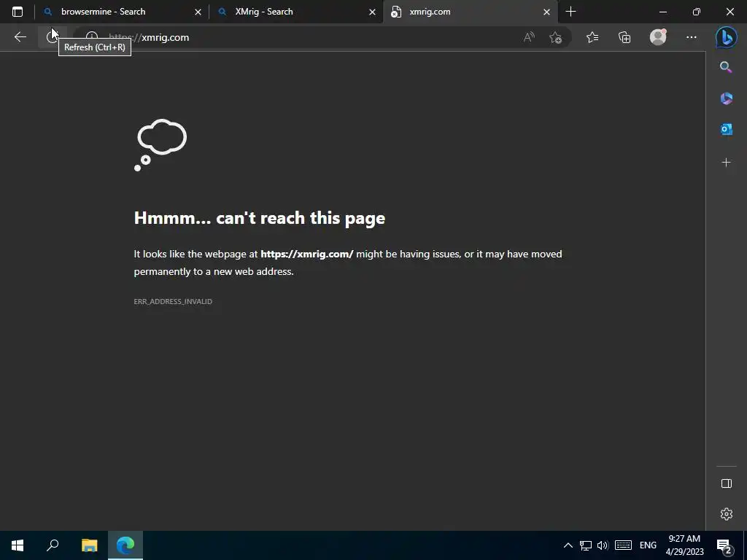This screenshot has width=747, height=560.
Task: Open Bing chat sidebar button
Action: (x=726, y=37)
